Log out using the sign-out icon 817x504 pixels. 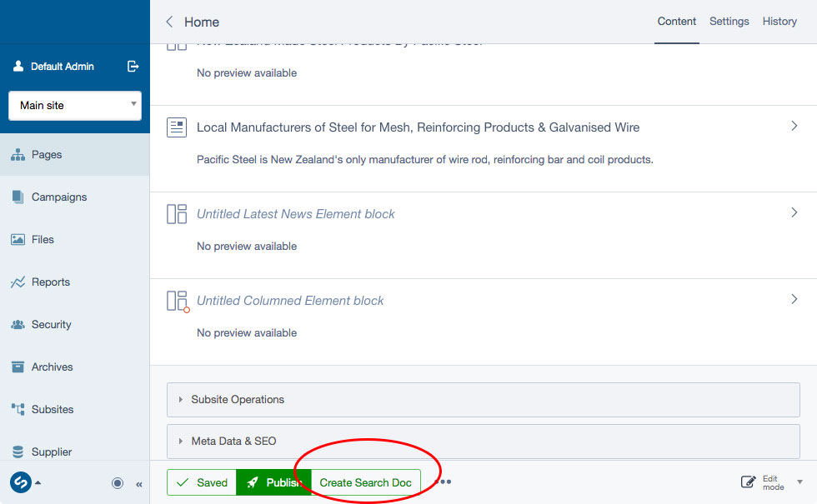(133, 66)
